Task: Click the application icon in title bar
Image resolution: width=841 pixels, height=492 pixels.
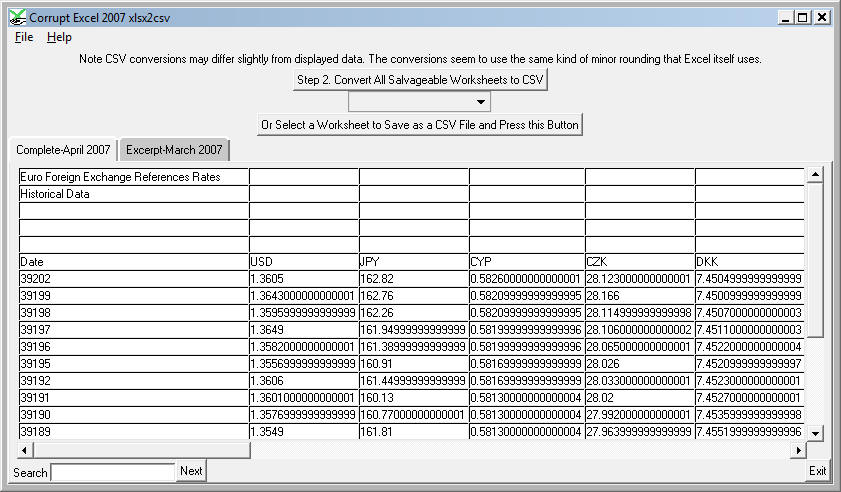Action: click(17, 18)
